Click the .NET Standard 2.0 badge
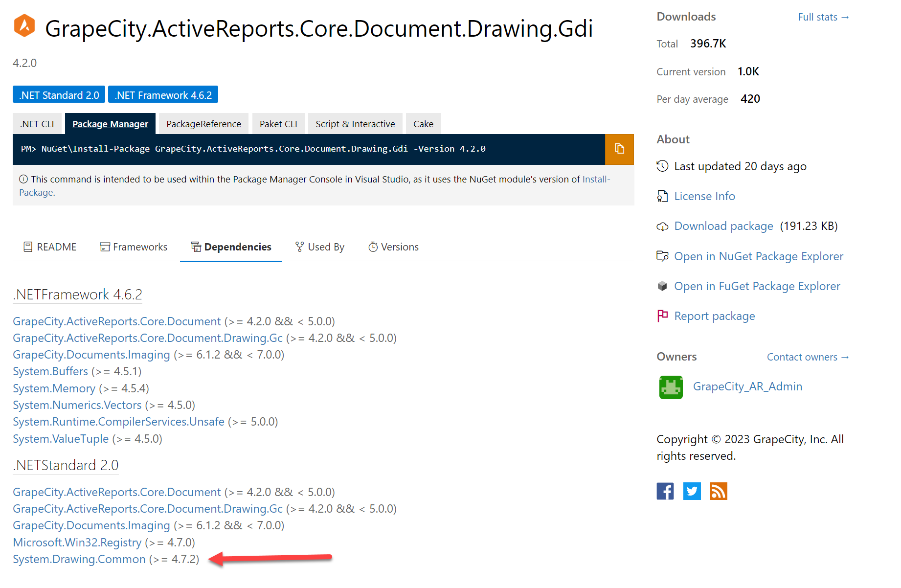The height and width of the screenshot is (588, 901). pyautogui.click(x=59, y=95)
